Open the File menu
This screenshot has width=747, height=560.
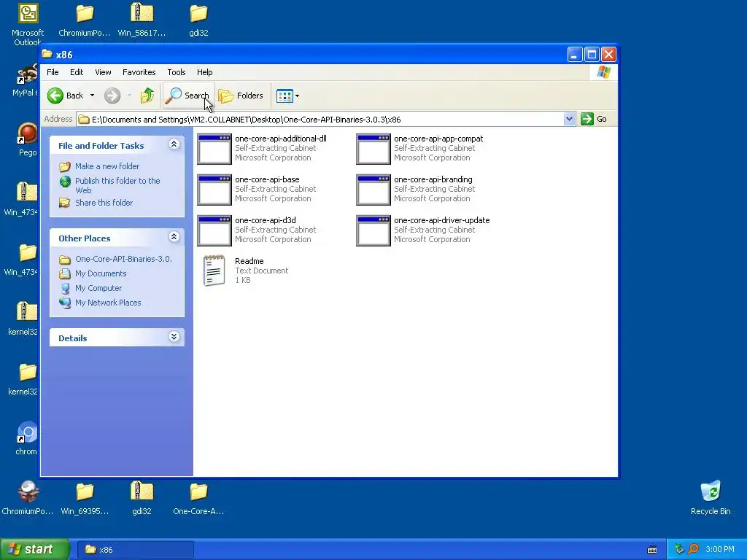[53, 72]
